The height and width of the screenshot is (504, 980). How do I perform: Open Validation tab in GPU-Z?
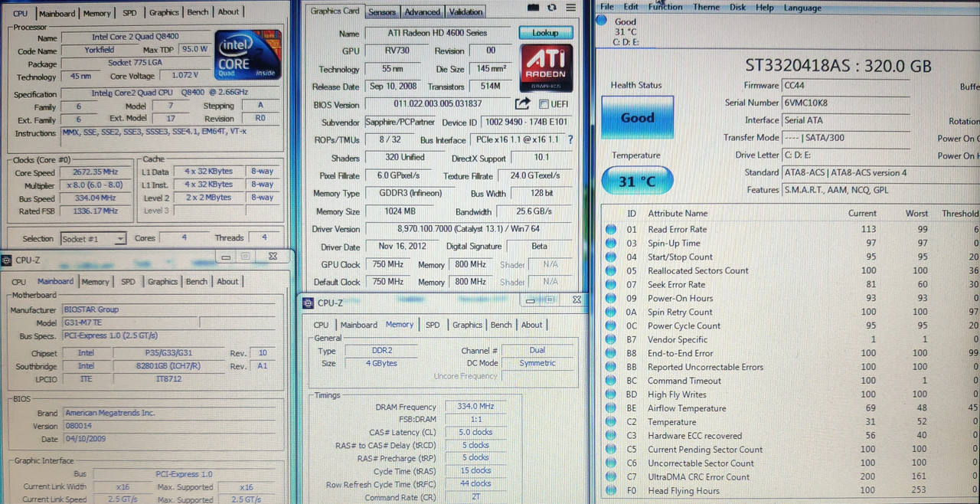tap(465, 11)
